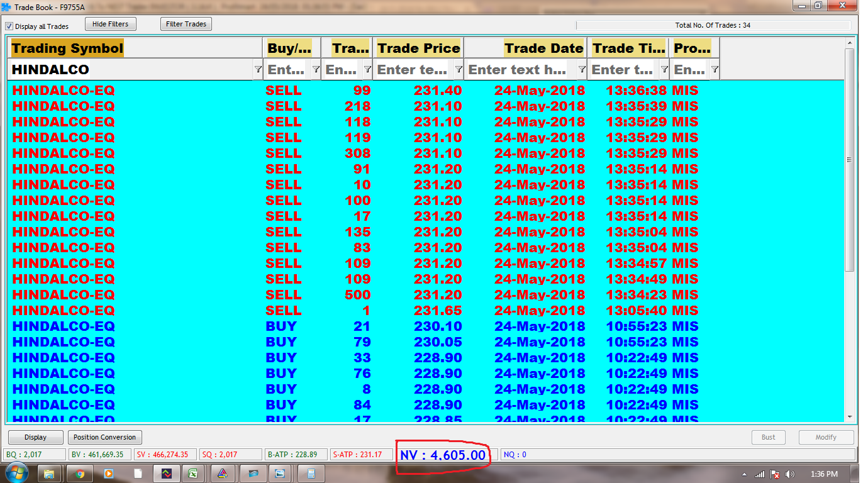Click the BV : 461,669.35 status entry
This screenshot has width=868, height=483.
pos(100,454)
